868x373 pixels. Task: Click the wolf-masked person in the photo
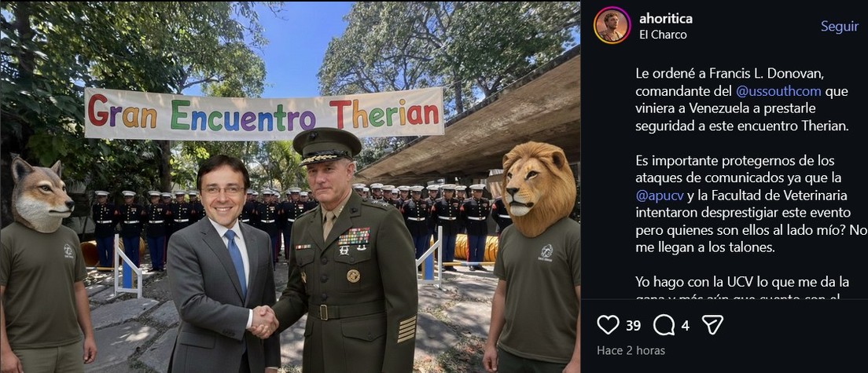44,264
